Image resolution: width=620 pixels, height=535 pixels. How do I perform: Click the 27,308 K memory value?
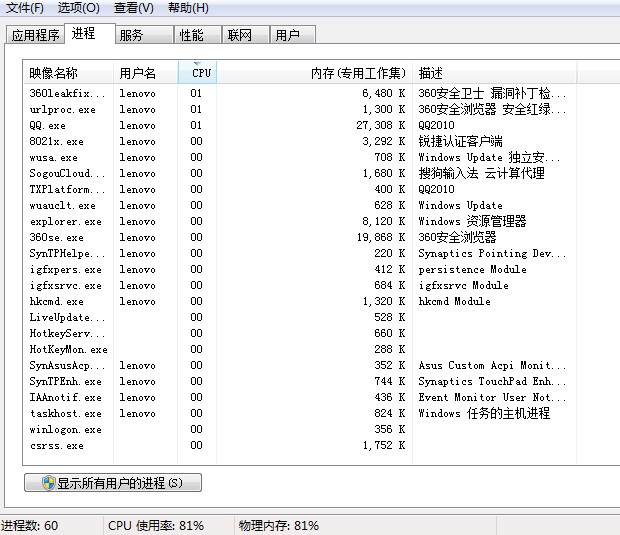pyautogui.click(x=380, y=125)
